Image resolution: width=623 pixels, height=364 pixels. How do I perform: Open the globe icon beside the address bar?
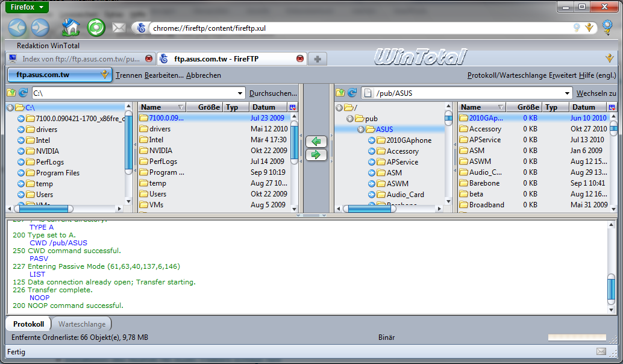[x=607, y=27]
